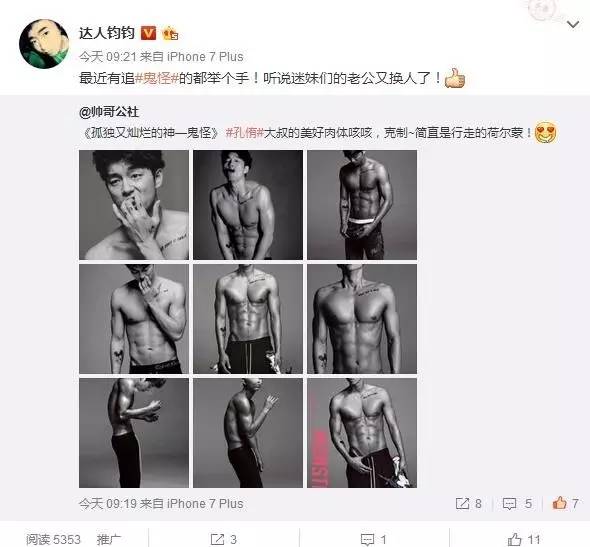View the center photo in the grid
This screenshot has height=547, width=590.
click(x=248, y=319)
